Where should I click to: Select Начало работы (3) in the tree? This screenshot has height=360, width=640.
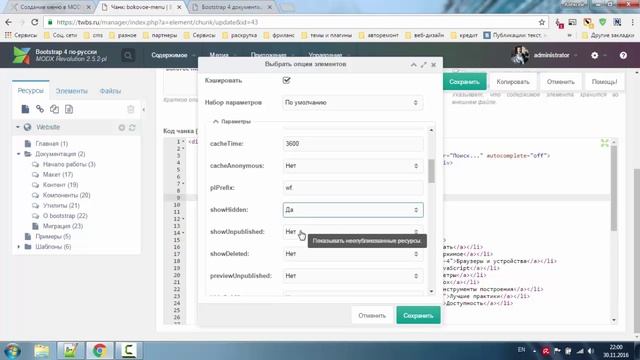[x=69, y=164]
